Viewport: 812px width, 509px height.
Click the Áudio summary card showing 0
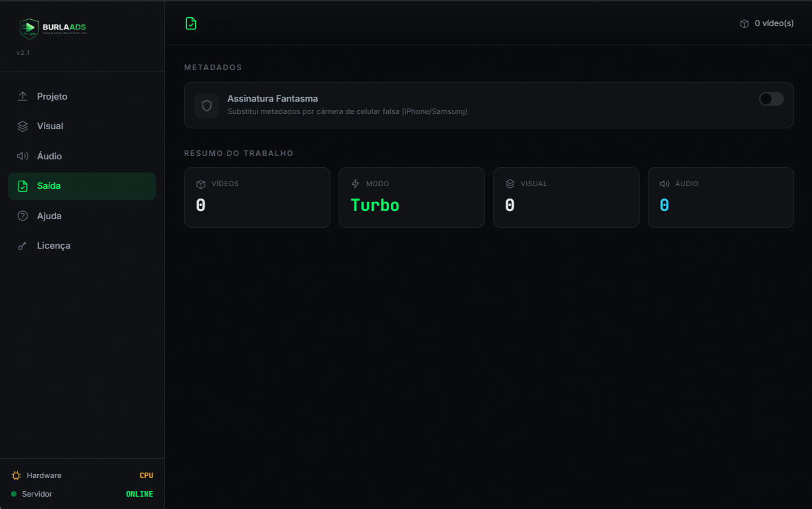721,197
